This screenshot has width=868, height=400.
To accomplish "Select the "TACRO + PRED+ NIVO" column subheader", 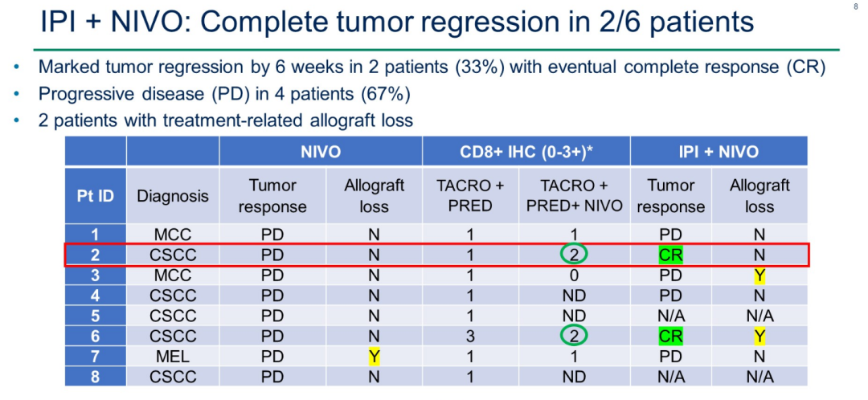I will (574, 196).
